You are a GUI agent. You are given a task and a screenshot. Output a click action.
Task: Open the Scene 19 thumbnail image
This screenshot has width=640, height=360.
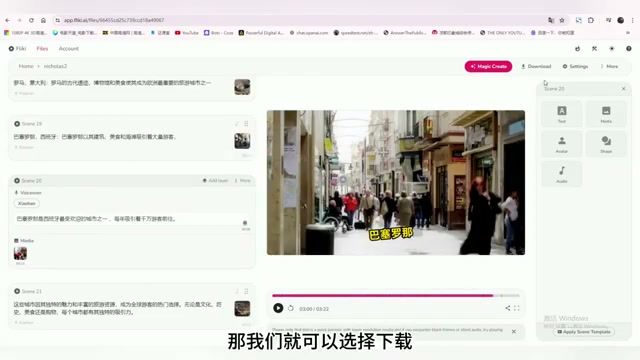pos(242,141)
